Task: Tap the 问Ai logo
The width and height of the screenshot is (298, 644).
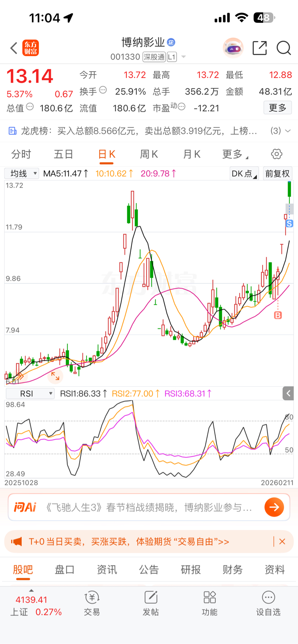Action: [x=25, y=507]
